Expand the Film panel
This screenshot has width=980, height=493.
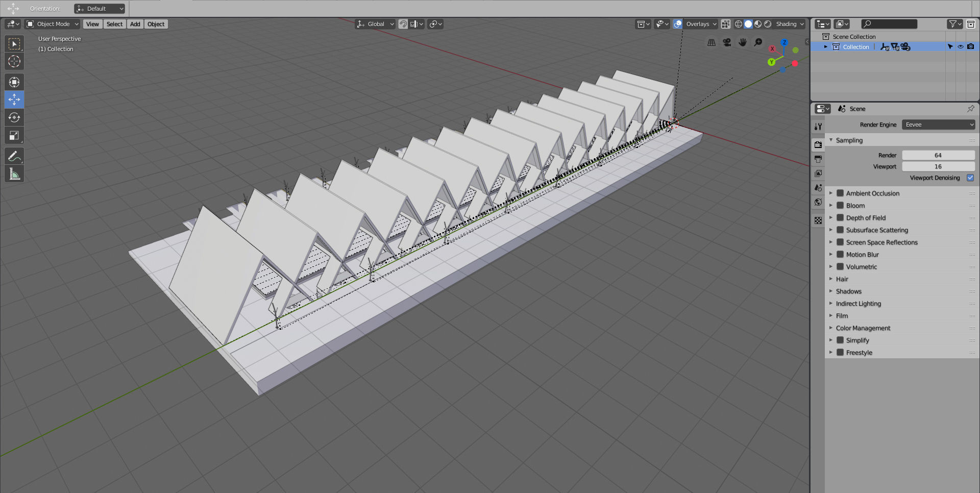(x=842, y=315)
